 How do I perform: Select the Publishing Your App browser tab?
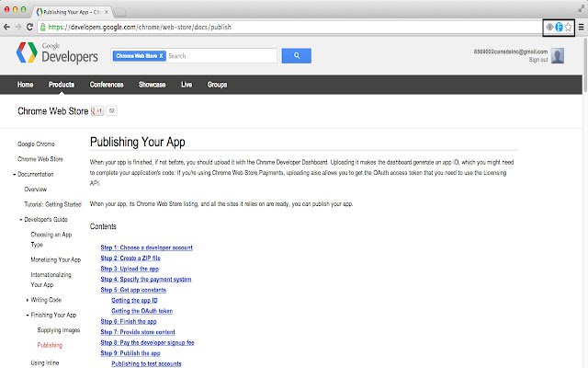tap(72, 12)
